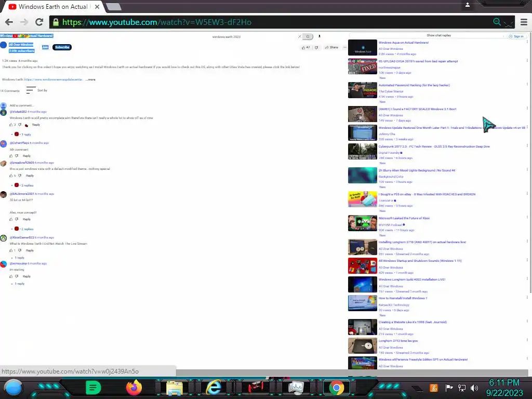Open options for Windows Aqua video
The image size is (532, 399).
[x=527, y=42]
